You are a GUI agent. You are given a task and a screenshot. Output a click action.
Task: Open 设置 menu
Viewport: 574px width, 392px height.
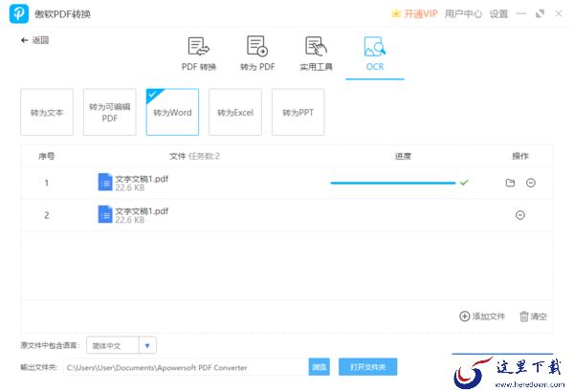coord(498,14)
